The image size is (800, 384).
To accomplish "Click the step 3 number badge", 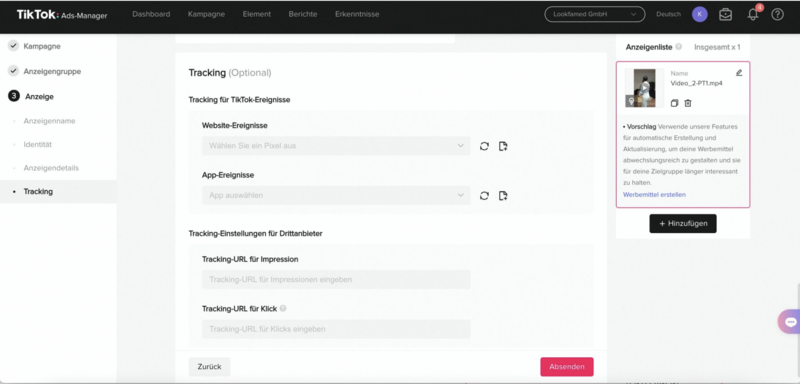I will pyautogui.click(x=14, y=96).
